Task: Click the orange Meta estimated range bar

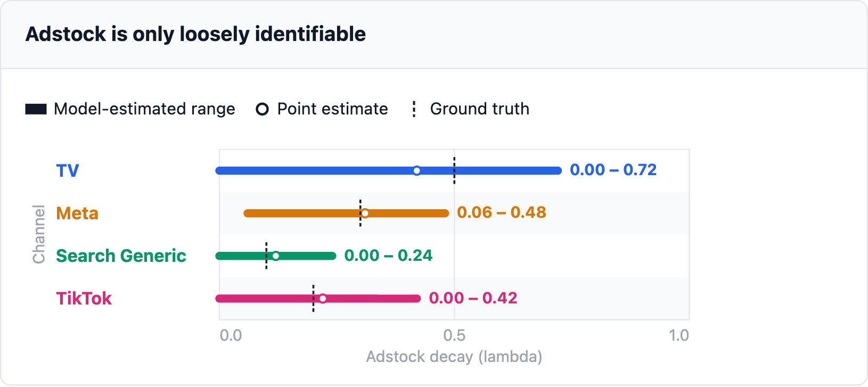Action: [346, 213]
